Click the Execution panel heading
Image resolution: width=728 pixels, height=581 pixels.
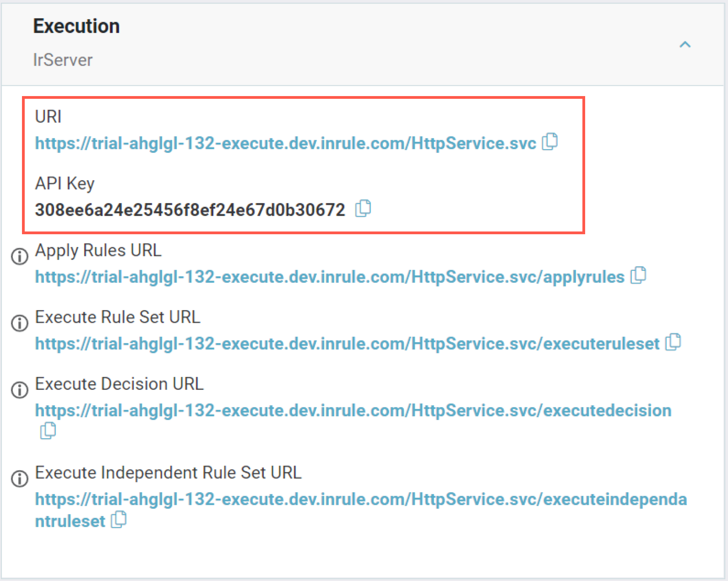tap(76, 26)
